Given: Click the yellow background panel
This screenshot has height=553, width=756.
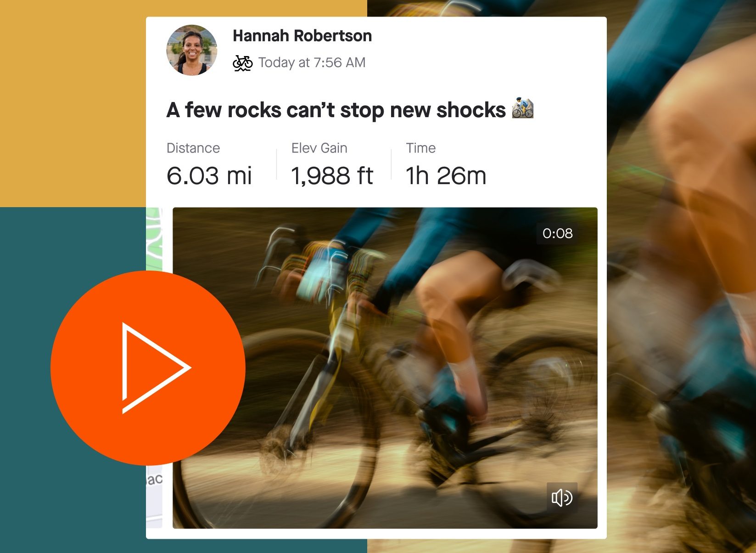Looking at the screenshot, I should [x=73, y=103].
